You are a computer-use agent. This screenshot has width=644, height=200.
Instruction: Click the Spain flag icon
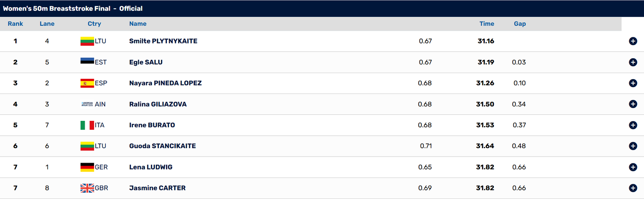click(x=87, y=83)
